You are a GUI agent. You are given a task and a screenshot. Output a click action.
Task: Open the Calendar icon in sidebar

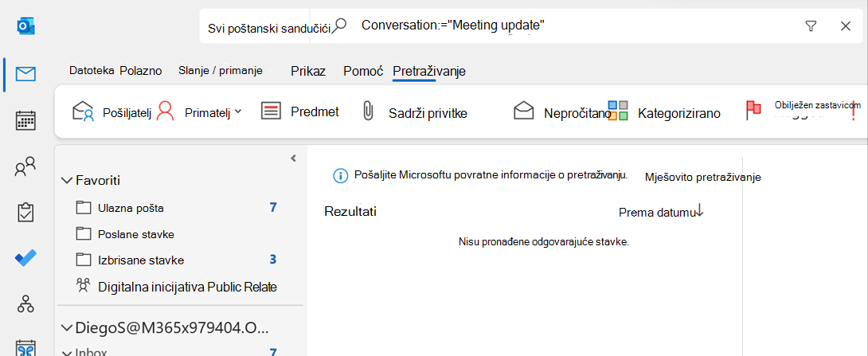[x=25, y=119]
